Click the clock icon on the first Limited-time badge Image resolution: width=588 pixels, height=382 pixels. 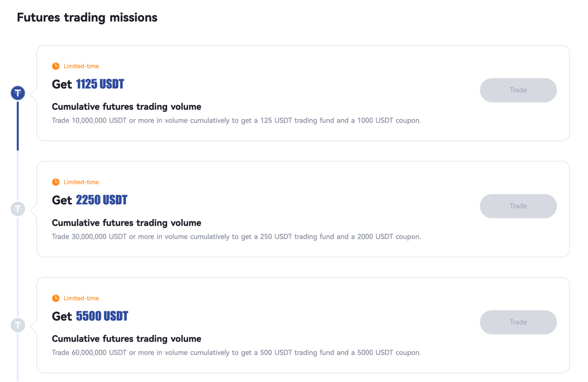click(56, 66)
